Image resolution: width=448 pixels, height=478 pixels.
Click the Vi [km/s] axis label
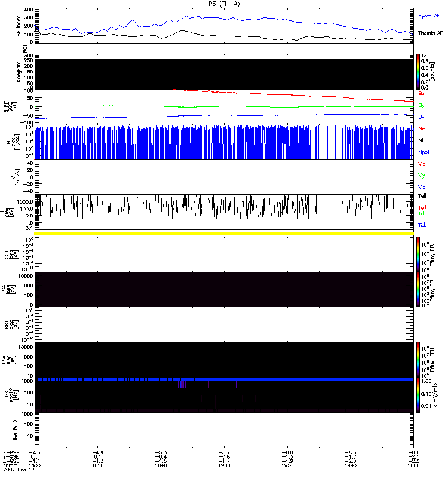16,177
